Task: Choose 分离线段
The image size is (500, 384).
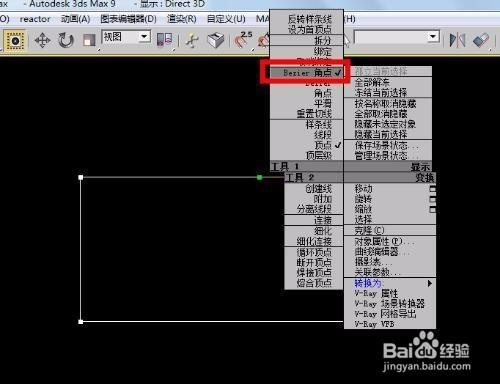Action: click(314, 209)
